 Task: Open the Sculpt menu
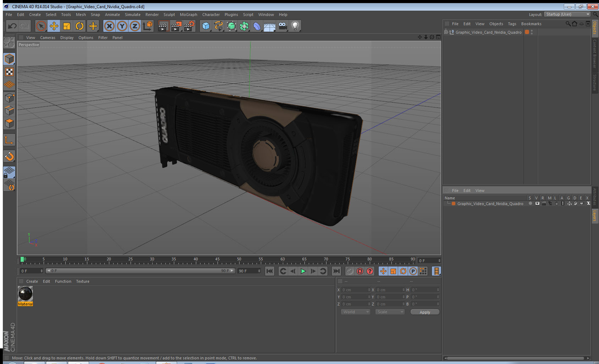(x=169, y=15)
